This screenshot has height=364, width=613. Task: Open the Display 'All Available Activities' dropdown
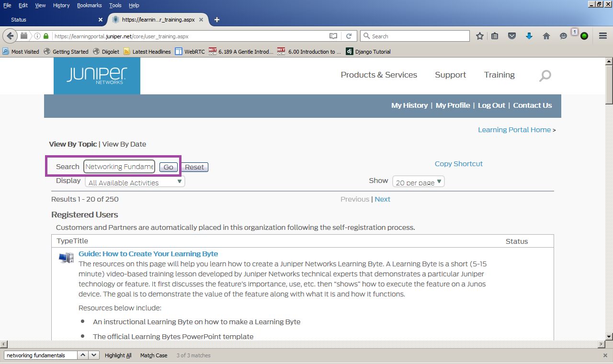[x=135, y=182]
